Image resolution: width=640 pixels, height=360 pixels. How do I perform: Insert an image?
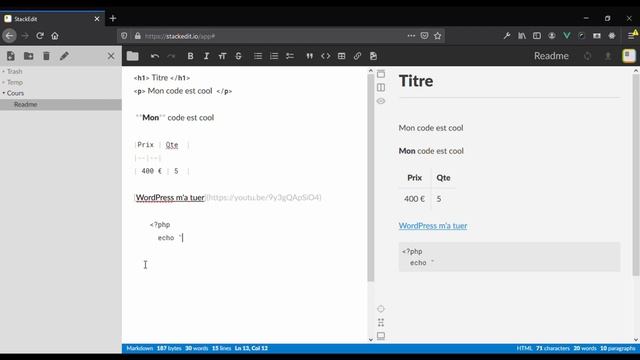[373, 56]
